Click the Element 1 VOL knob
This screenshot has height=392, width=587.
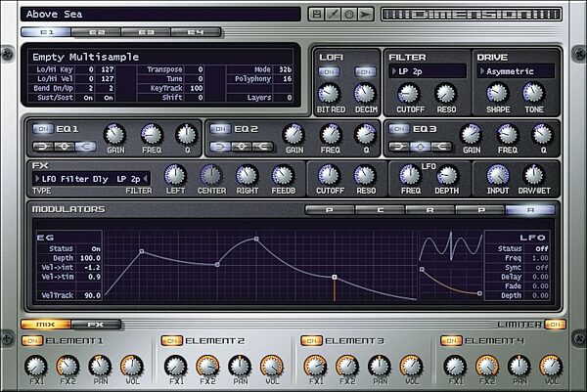(132, 366)
